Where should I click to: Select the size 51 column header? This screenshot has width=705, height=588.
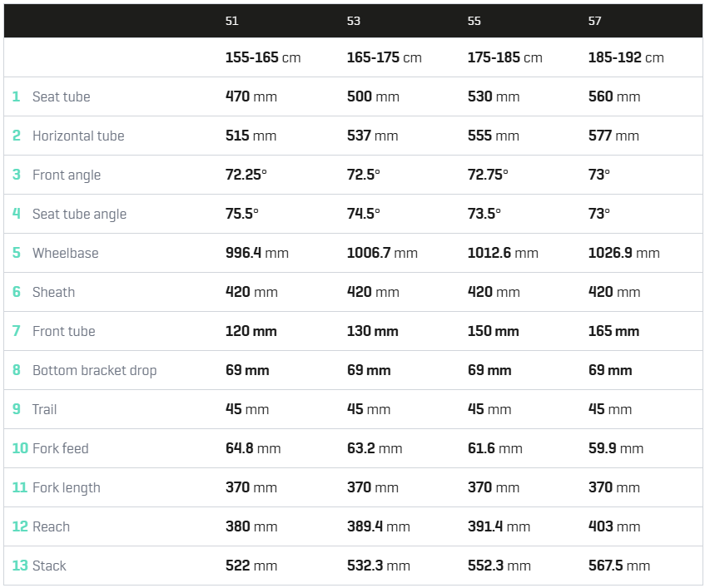pos(231,21)
